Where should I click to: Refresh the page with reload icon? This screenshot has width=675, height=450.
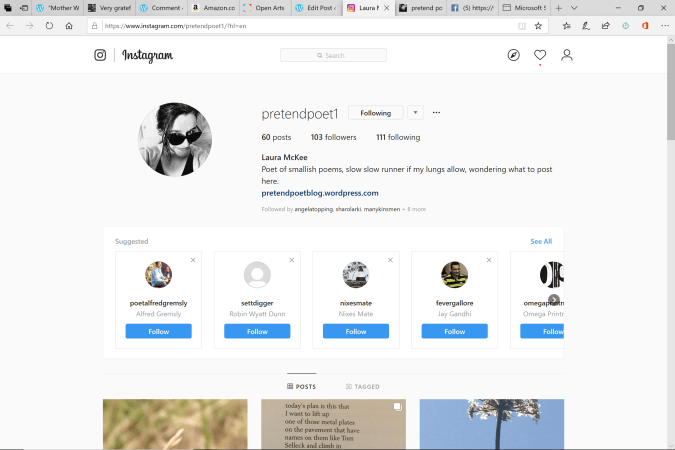[49, 26]
